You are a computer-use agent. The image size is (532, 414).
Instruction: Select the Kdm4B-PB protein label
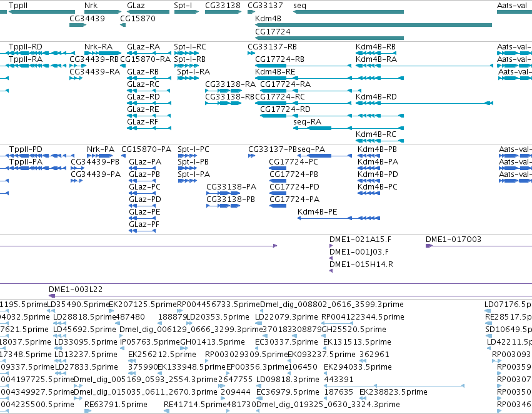tap(378, 149)
